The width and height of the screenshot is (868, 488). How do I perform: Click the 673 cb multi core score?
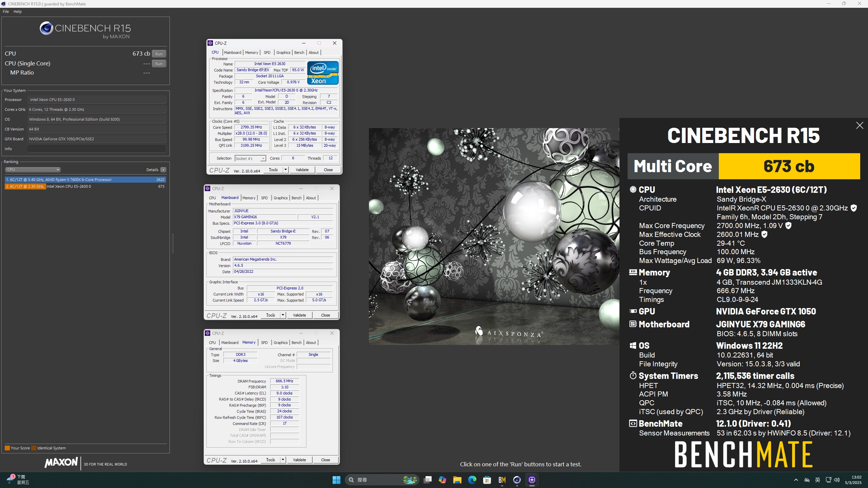(x=789, y=166)
